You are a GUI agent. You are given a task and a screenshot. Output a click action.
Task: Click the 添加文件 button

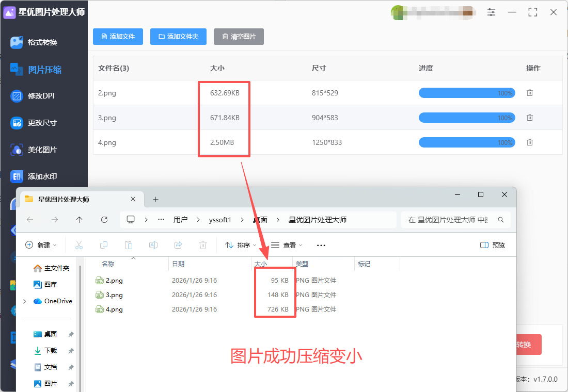[x=118, y=37]
